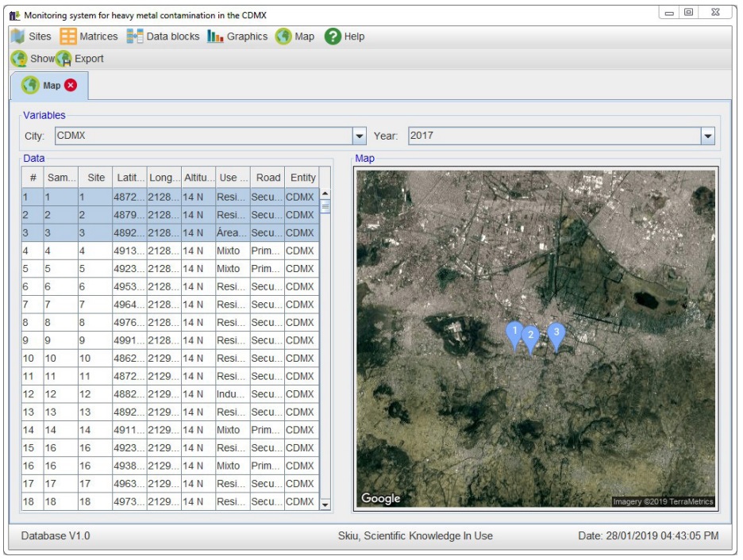The width and height of the screenshot is (743, 560).
Task: Open the Matrices grid icon
Action: click(68, 36)
